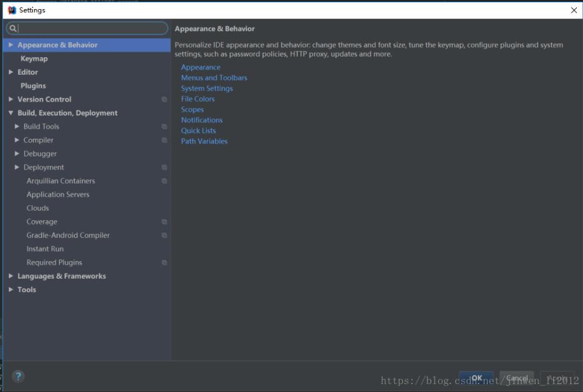Image resolution: width=583 pixels, height=392 pixels.
Task: Open the Path Variables link
Action: click(204, 141)
